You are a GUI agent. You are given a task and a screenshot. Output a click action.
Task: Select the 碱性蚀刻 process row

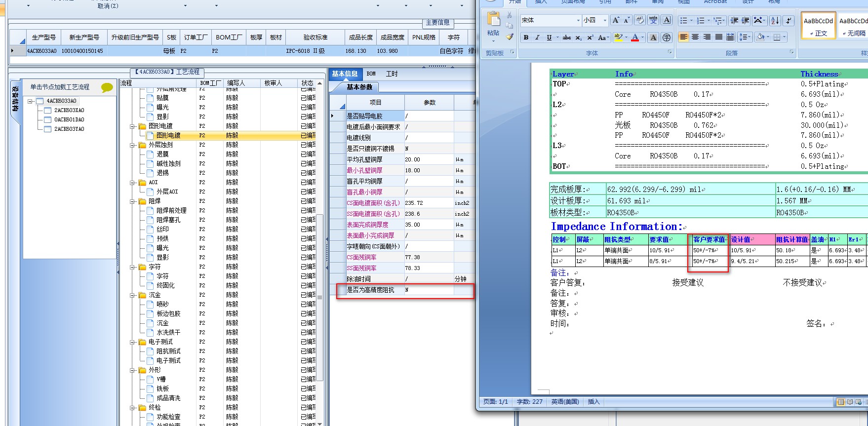click(169, 164)
